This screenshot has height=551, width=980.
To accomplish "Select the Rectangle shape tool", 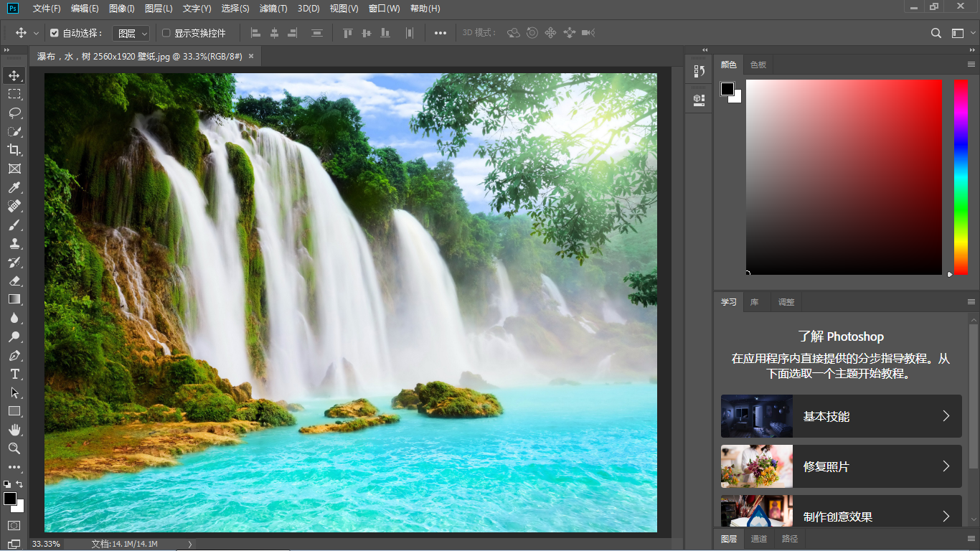I will tap(14, 411).
